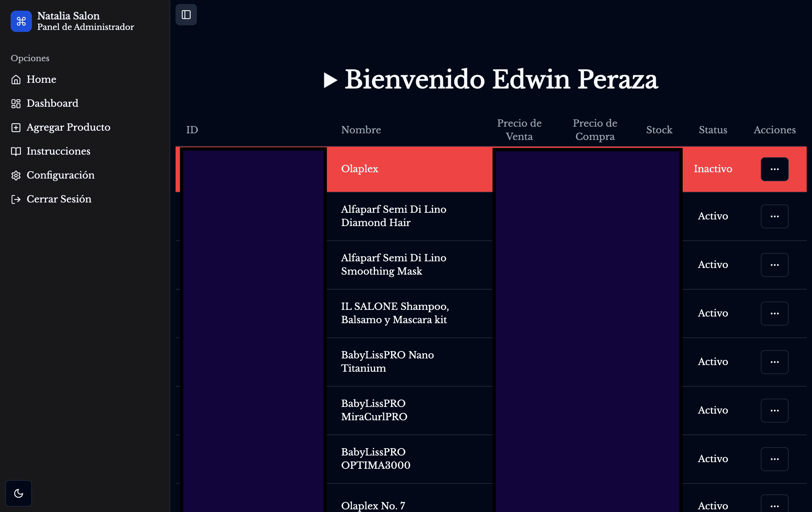Click Activo status for Diamond Hair row
The height and width of the screenshot is (512, 812).
[713, 216]
